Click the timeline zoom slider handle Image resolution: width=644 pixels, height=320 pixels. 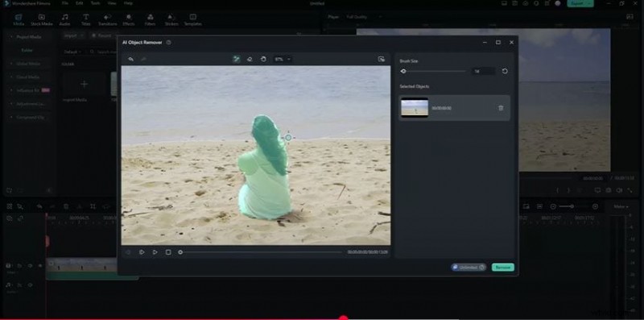coord(572,206)
